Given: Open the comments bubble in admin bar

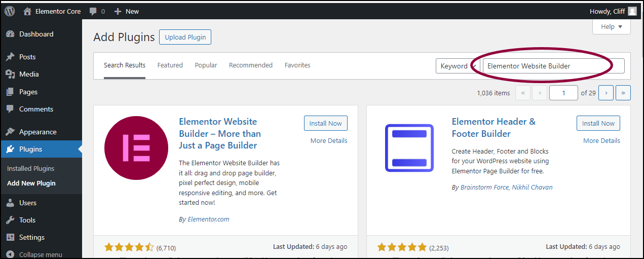Looking at the screenshot, I should pos(97,11).
